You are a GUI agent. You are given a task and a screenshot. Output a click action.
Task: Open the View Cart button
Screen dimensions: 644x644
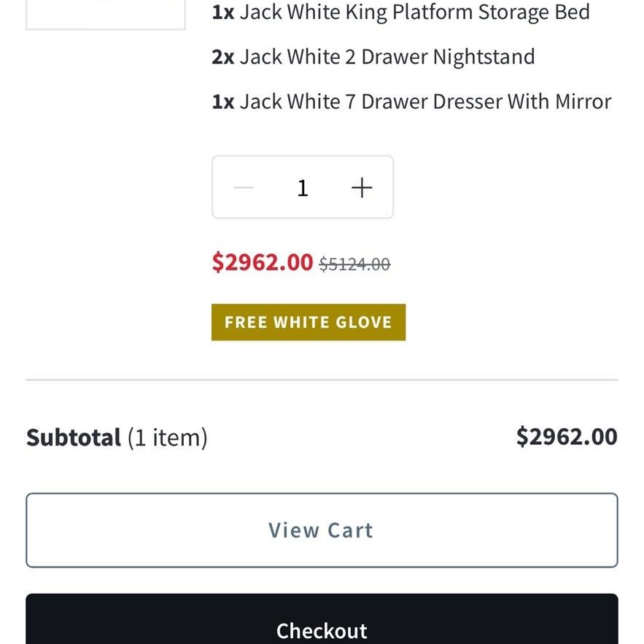(322, 530)
